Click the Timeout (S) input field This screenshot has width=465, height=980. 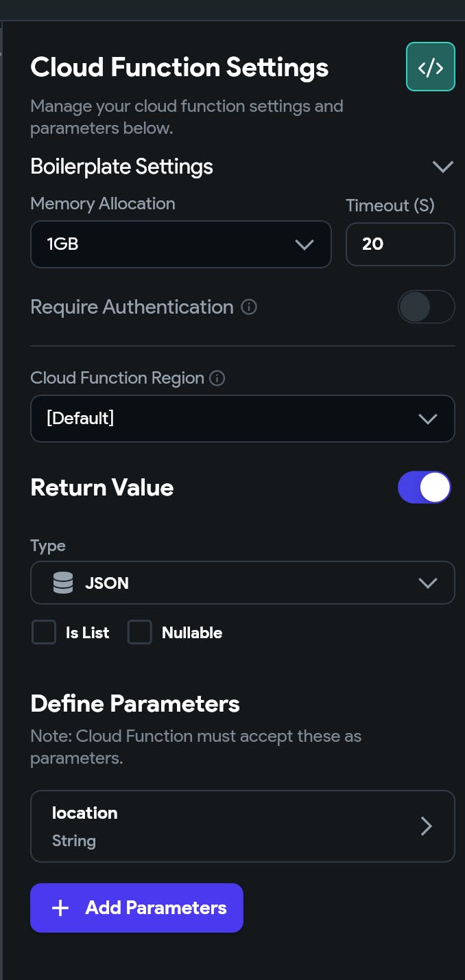coord(401,244)
